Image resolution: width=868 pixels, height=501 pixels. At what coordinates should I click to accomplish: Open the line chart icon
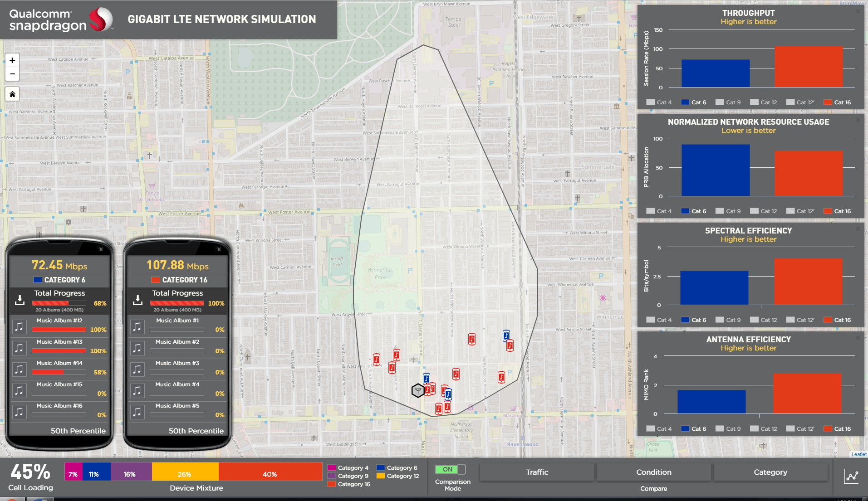coord(851,477)
